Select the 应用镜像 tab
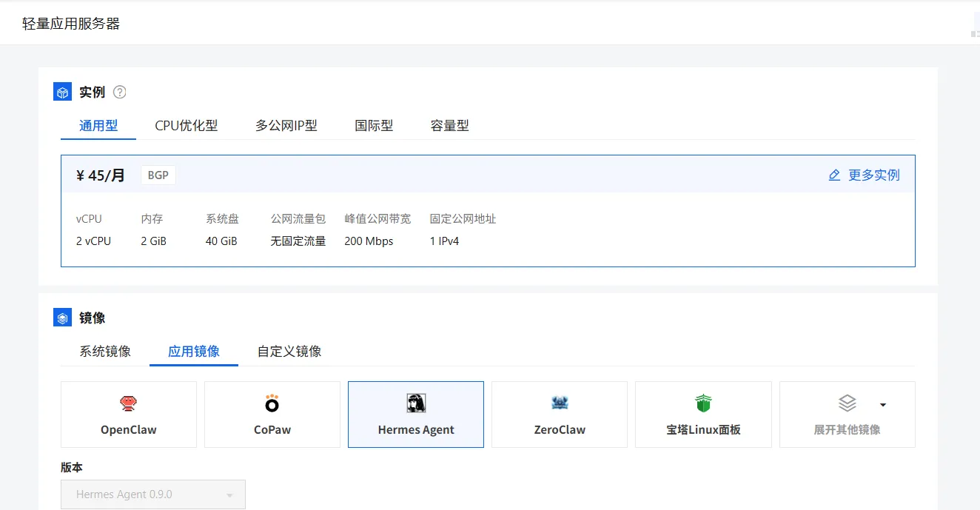Viewport: 980px width, 510px height. coord(194,352)
